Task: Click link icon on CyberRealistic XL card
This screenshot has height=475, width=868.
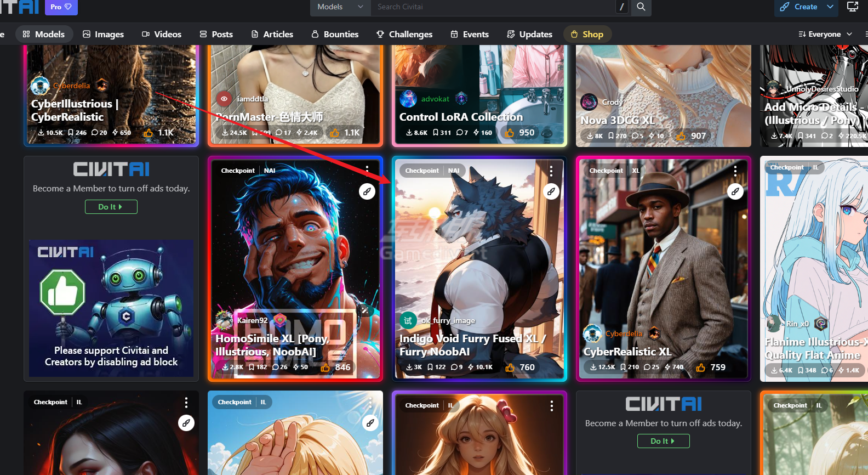Action: 735,191
